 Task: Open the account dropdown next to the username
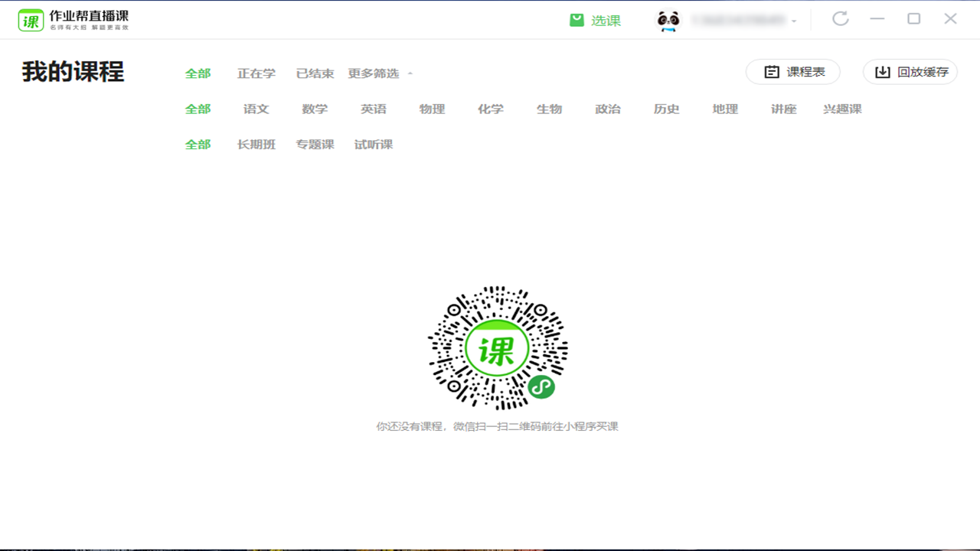[x=794, y=21]
